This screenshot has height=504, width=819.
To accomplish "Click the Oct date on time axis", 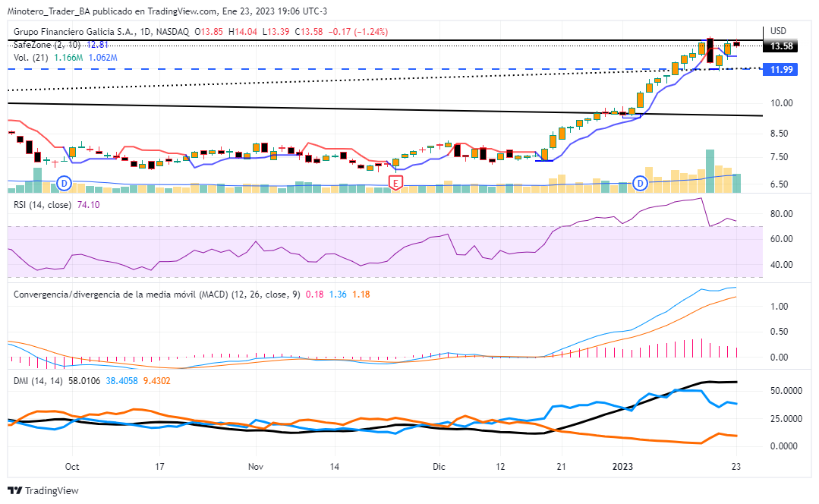I will pos(72,466).
